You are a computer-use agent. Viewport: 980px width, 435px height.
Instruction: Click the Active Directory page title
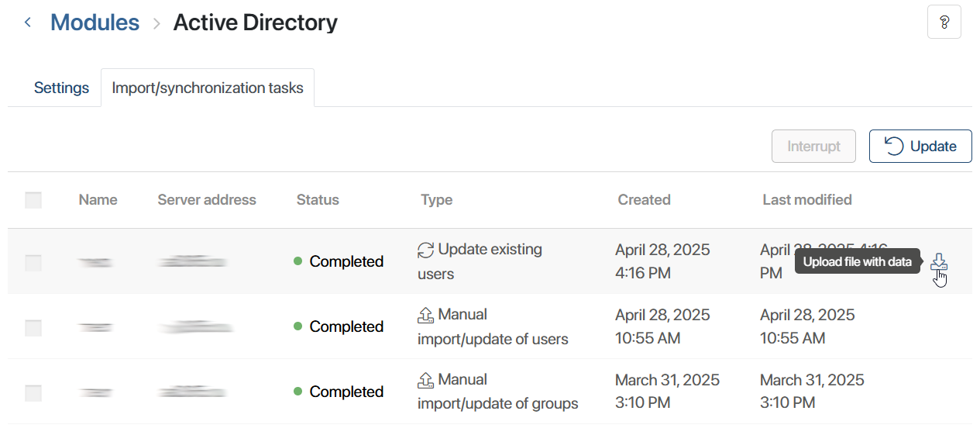(255, 22)
